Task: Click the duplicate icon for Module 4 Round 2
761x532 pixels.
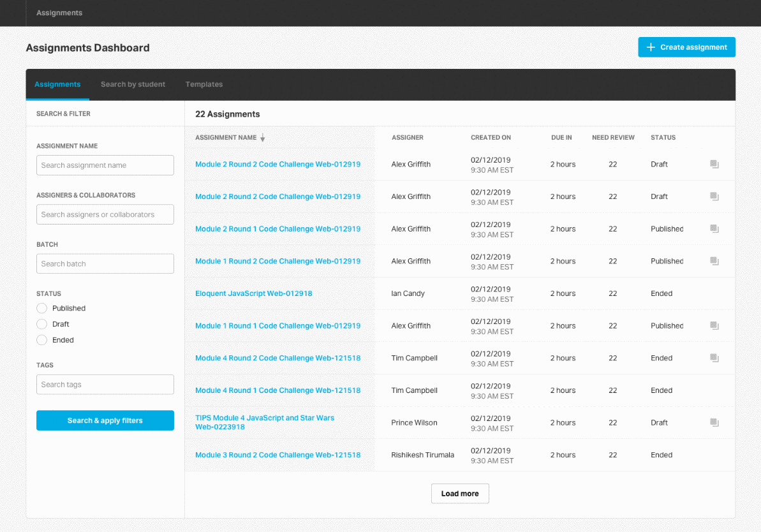Action: 714,358
